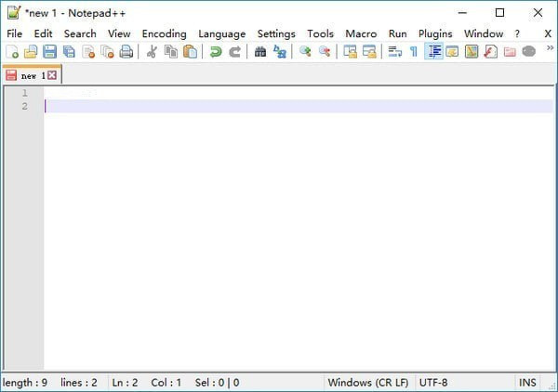Toggle Word Wrap toolbar button

click(394, 52)
